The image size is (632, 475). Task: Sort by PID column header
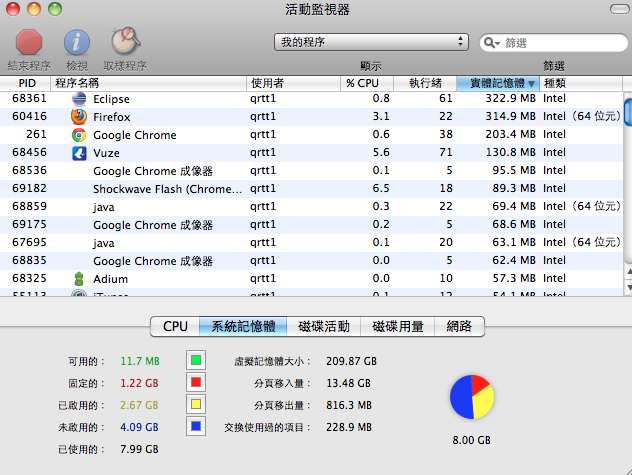pos(25,83)
